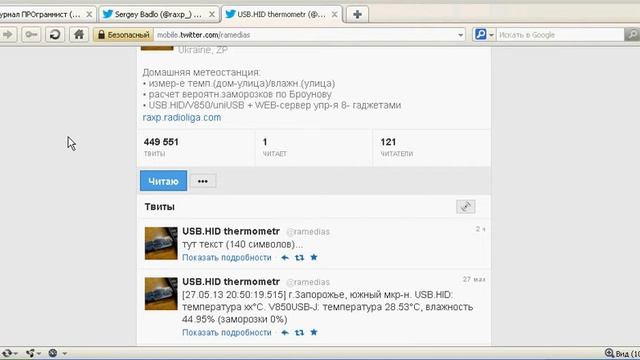Open the 449 551 tweets counter
The height and width of the screenshot is (360, 640).
196,148
